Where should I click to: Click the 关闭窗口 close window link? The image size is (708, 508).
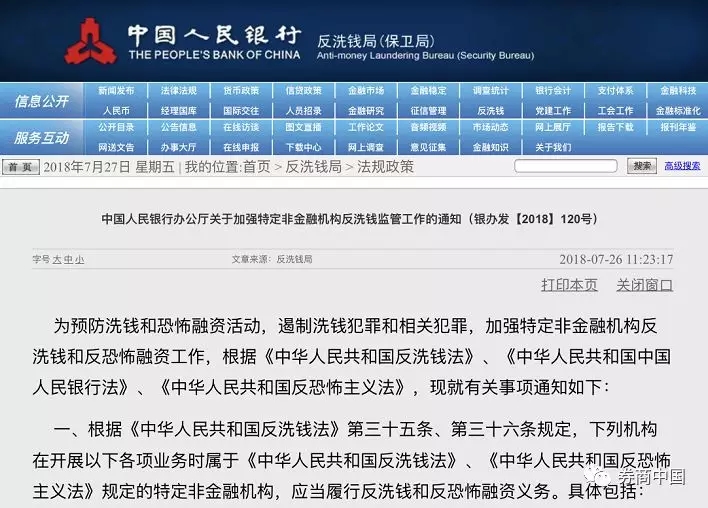tap(645, 285)
